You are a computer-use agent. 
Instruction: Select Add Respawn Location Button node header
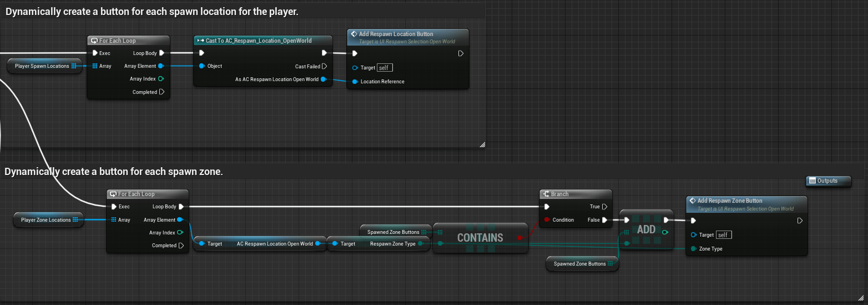[x=407, y=37]
